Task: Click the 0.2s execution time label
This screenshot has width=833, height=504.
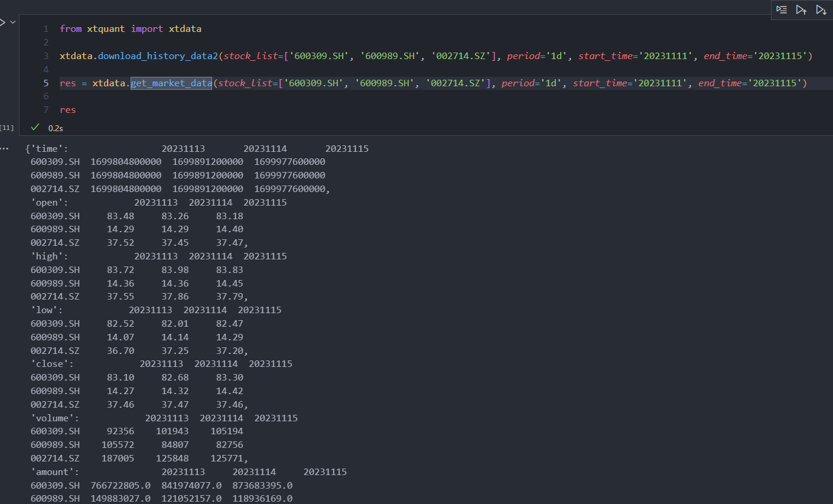Action: pyautogui.click(x=56, y=128)
